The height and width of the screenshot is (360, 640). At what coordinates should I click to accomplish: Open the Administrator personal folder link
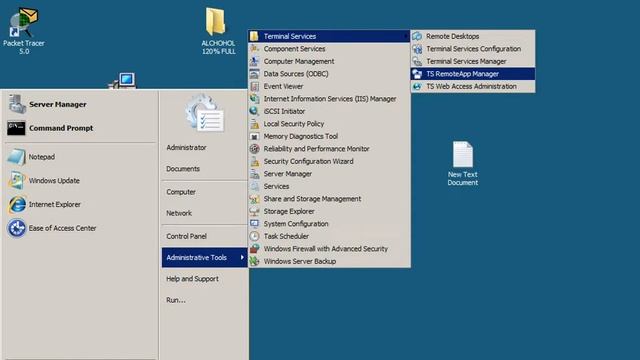pyautogui.click(x=186, y=147)
